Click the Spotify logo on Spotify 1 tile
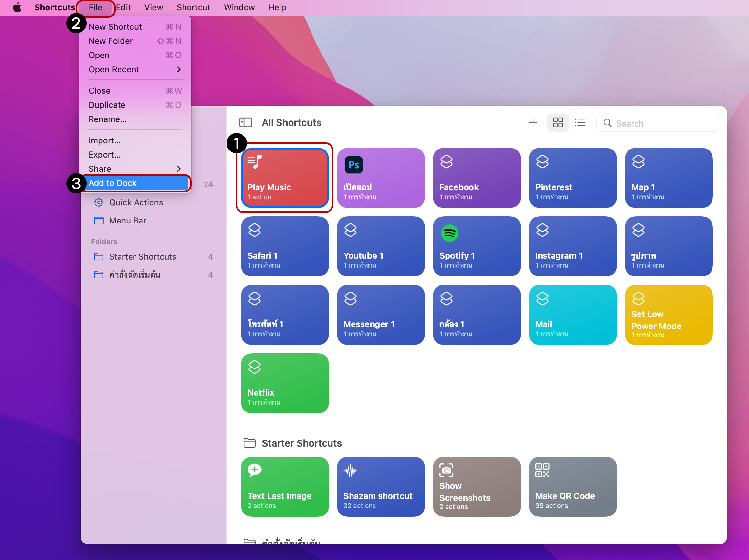The height and width of the screenshot is (560, 749). pos(449,233)
